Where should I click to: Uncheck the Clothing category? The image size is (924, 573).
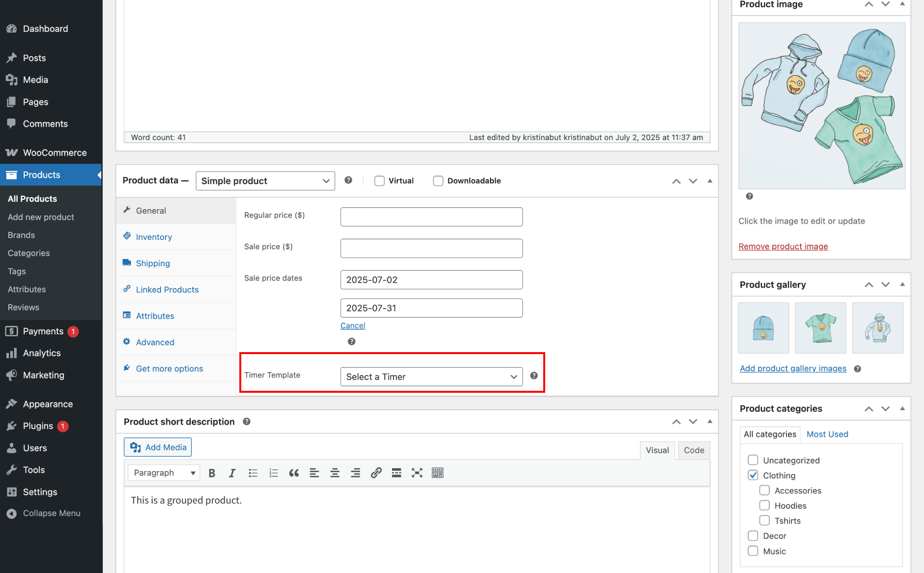point(753,476)
